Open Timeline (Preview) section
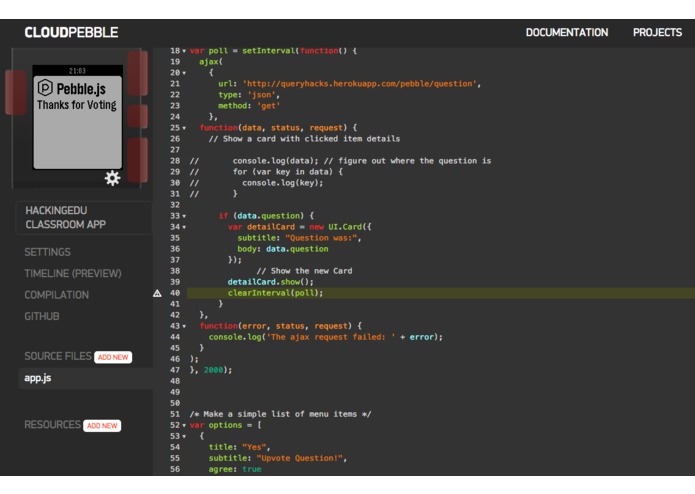Screen dimensions: 695x494 pyautogui.click(x=73, y=273)
